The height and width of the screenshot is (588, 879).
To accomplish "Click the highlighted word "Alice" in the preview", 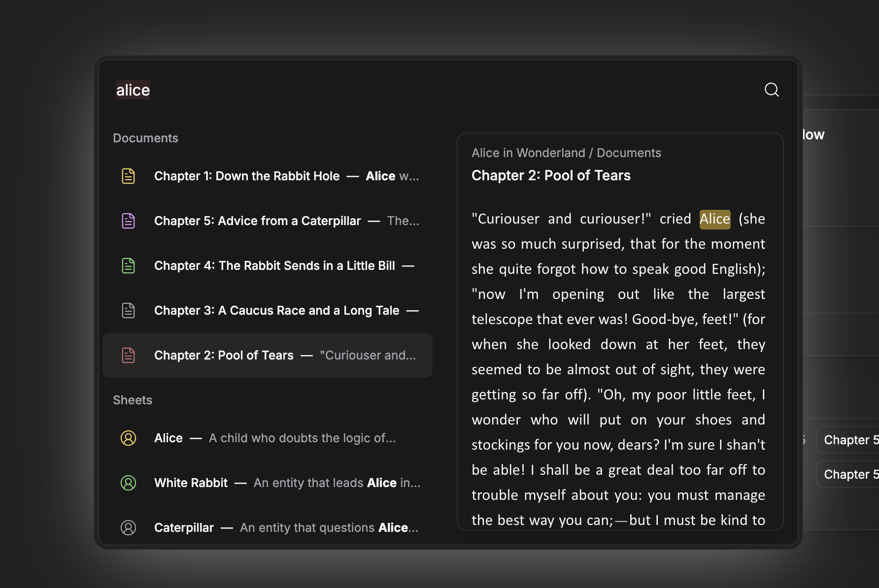I will 715,219.
